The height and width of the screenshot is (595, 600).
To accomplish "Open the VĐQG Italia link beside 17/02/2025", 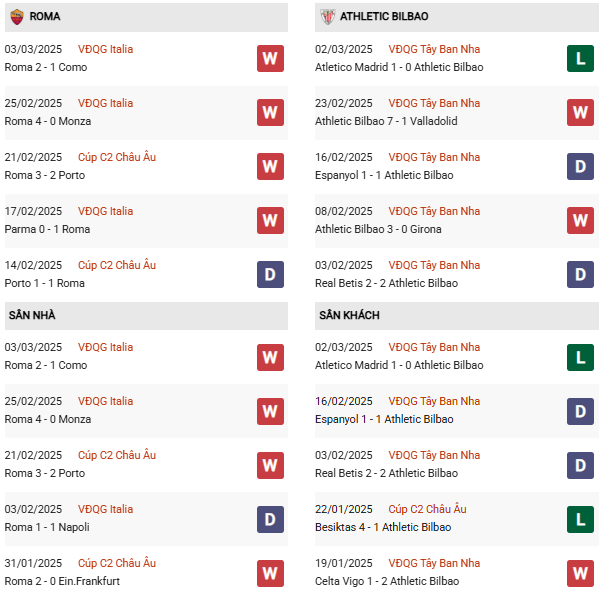I will click(105, 211).
